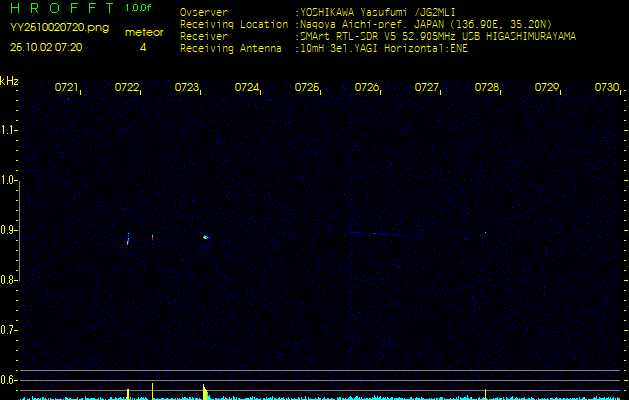Viewport: 629px width, 400px height.
Task: Click the 0721 time marker
Action: [67, 88]
